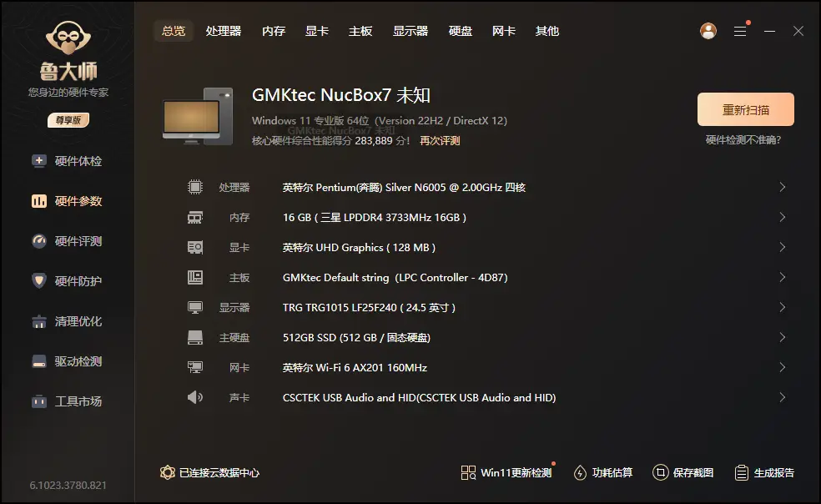Click 生成报告

click(764, 472)
